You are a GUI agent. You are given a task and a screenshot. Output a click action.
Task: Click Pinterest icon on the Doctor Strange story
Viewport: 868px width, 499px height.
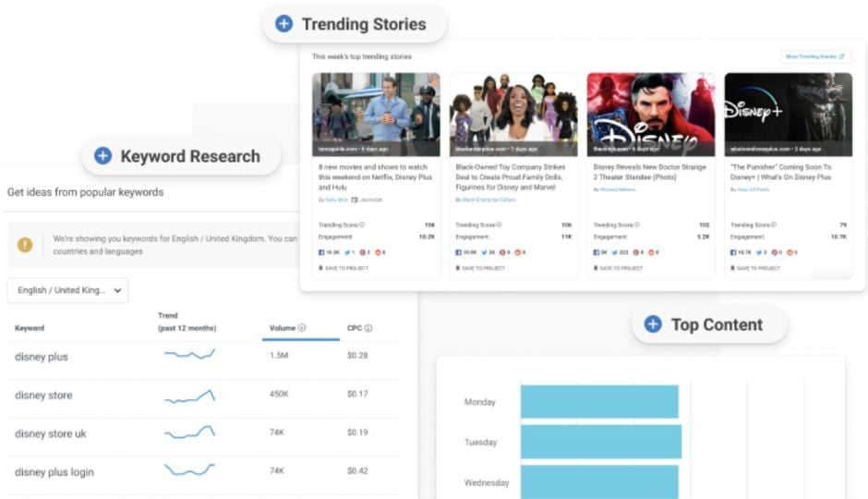[636, 252]
